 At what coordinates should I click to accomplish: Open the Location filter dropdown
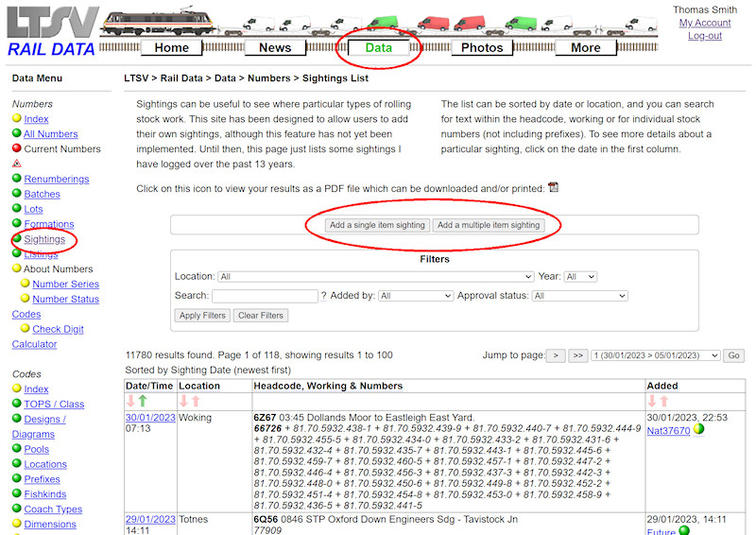click(x=375, y=277)
